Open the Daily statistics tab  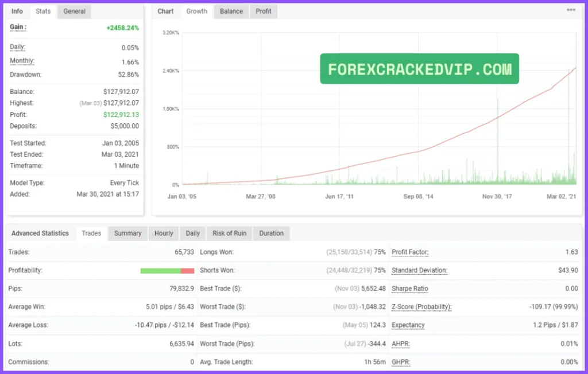pos(193,233)
